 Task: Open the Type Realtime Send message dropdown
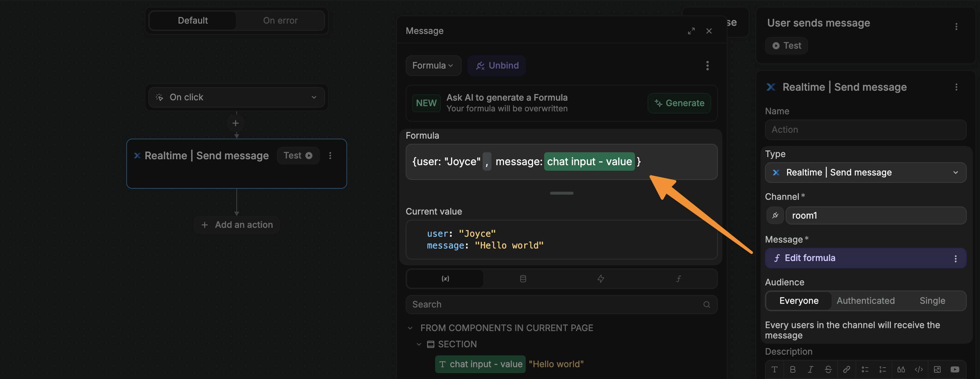tap(865, 173)
